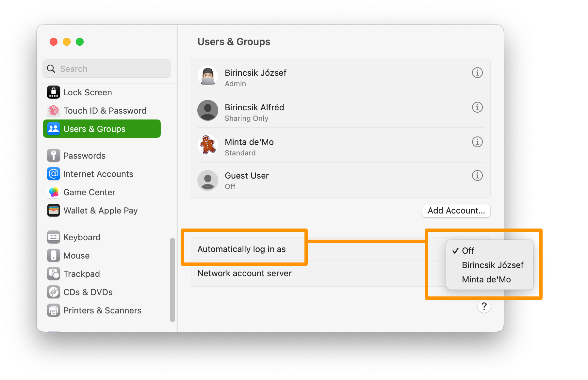Click the Automatically log in as label
Screen dimensions: 588x380
[241, 249]
